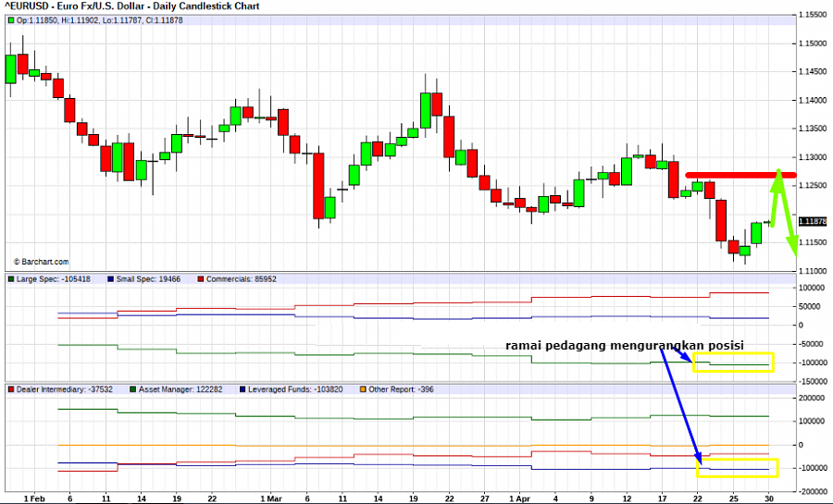This screenshot has width=833, height=504.
Task: Click the red horizontal resistance line
Action: [736, 175]
